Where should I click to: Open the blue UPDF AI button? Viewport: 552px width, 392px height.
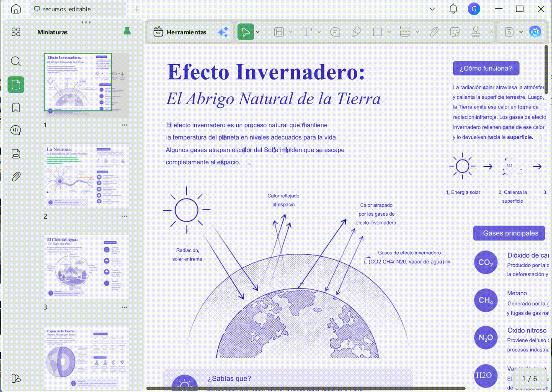535,32
